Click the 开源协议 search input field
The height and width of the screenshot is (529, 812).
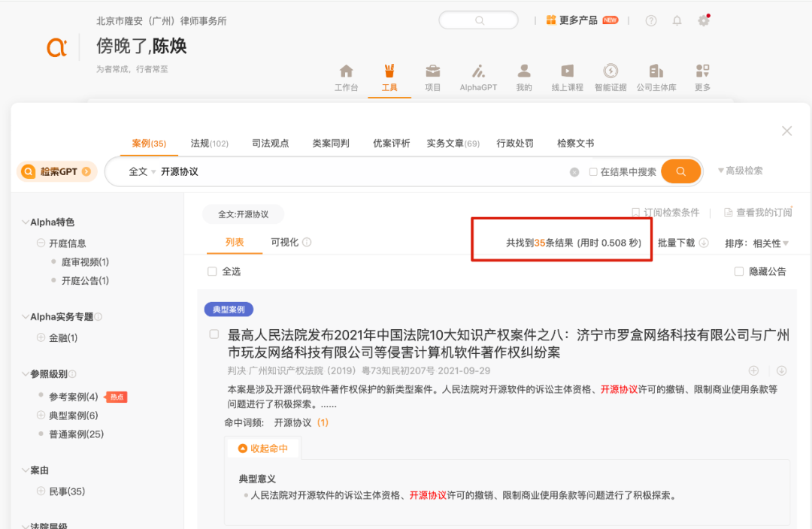coord(362,172)
